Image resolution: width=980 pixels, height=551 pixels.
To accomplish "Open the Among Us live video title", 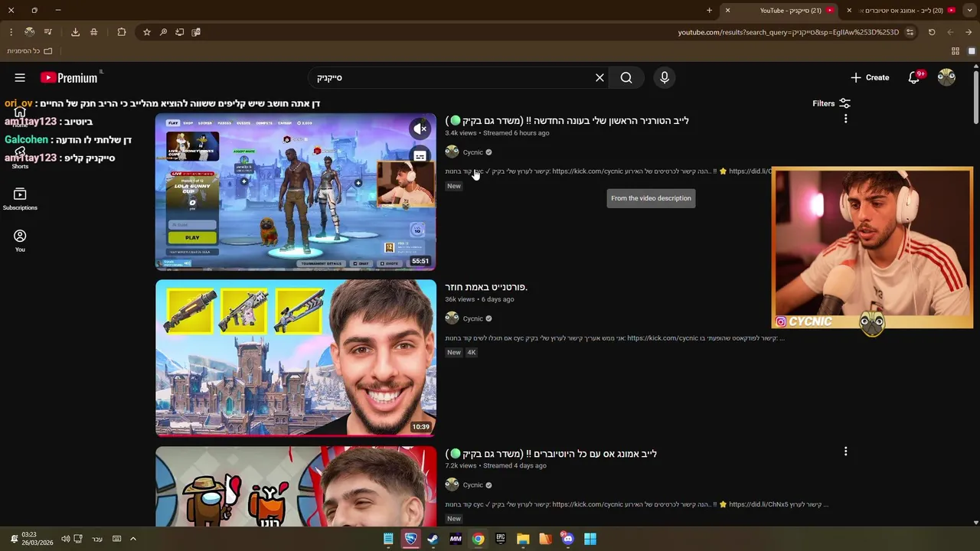I will 550,454.
